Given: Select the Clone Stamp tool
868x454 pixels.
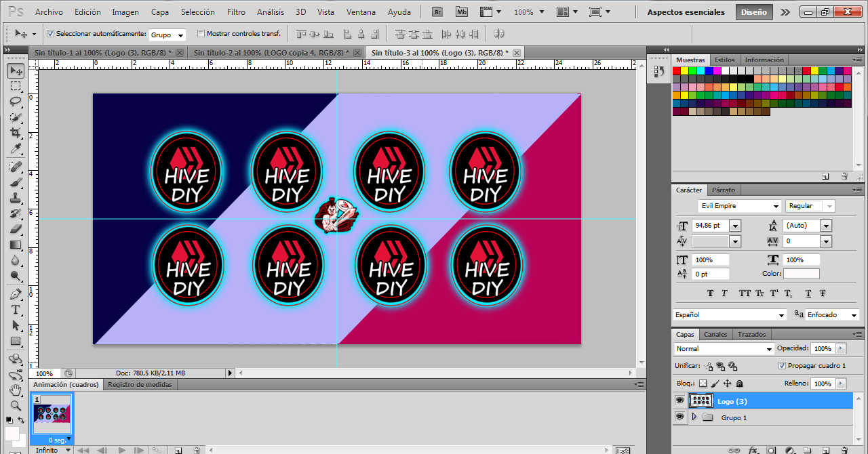Looking at the screenshot, I should click(16, 198).
